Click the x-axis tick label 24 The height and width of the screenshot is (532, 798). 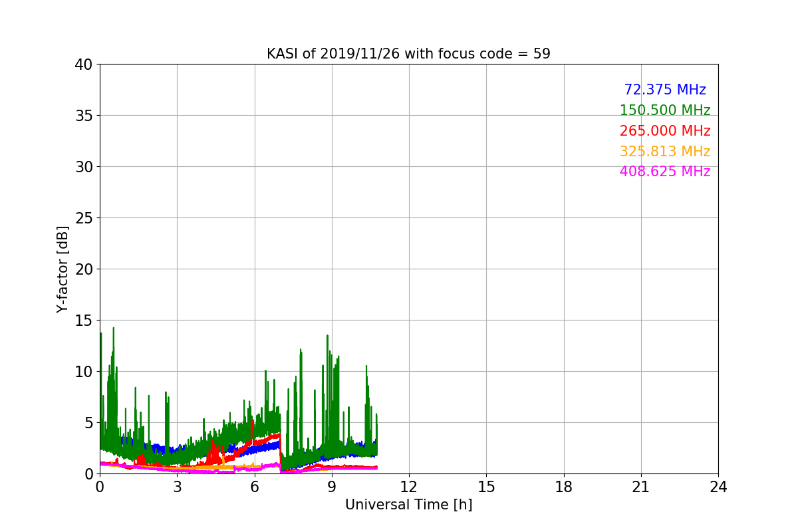tap(718, 487)
